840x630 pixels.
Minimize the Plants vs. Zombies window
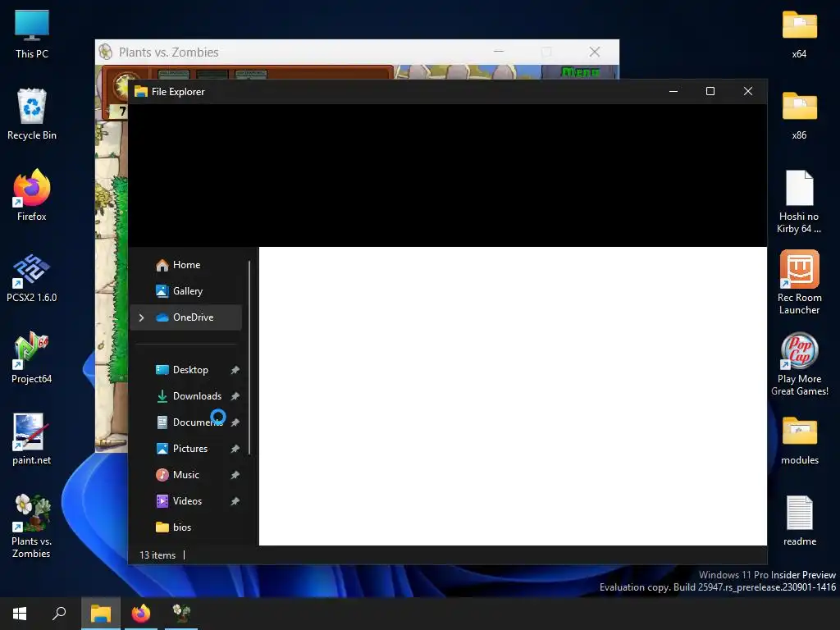(499, 52)
